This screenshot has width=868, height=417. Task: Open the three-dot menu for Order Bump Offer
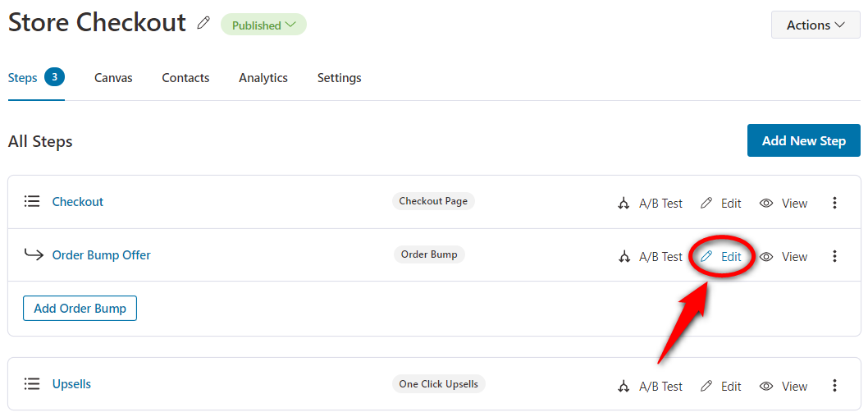(x=835, y=256)
